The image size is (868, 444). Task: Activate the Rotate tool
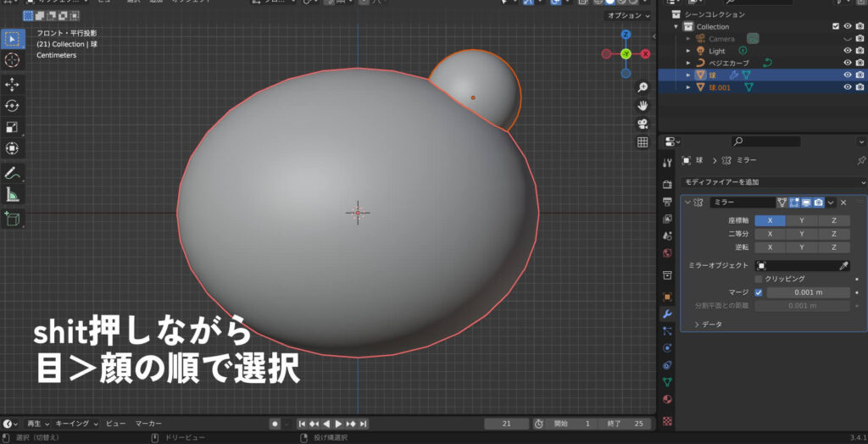[13, 106]
